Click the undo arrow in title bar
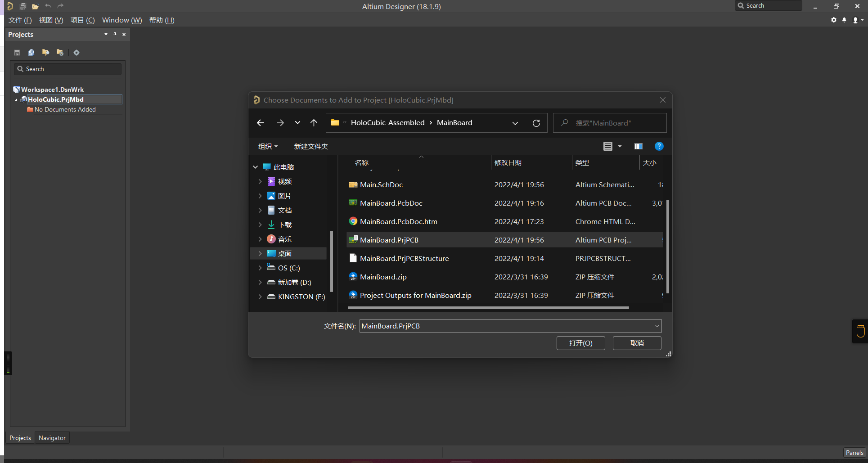Image resolution: width=868 pixels, height=463 pixels. tap(48, 6)
